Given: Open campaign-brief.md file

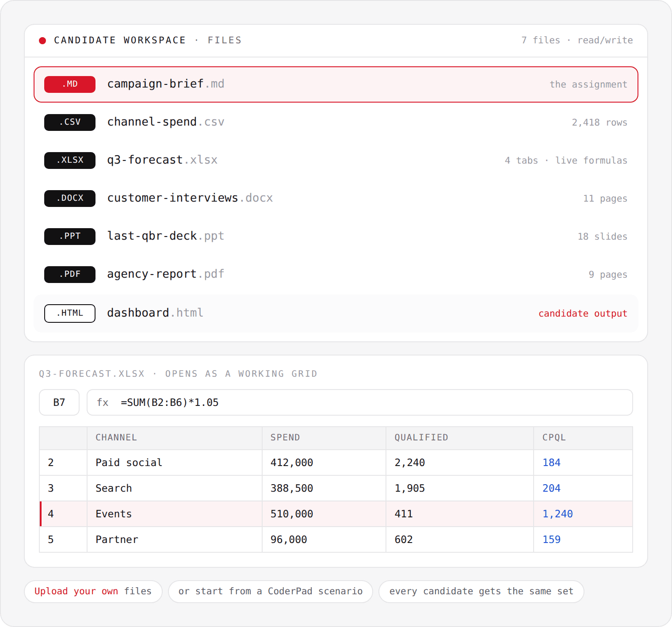Looking at the screenshot, I should (336, 84).
